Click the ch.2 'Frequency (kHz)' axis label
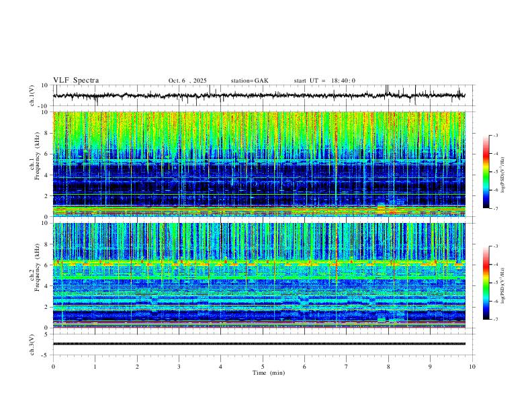 pos(37,267)
